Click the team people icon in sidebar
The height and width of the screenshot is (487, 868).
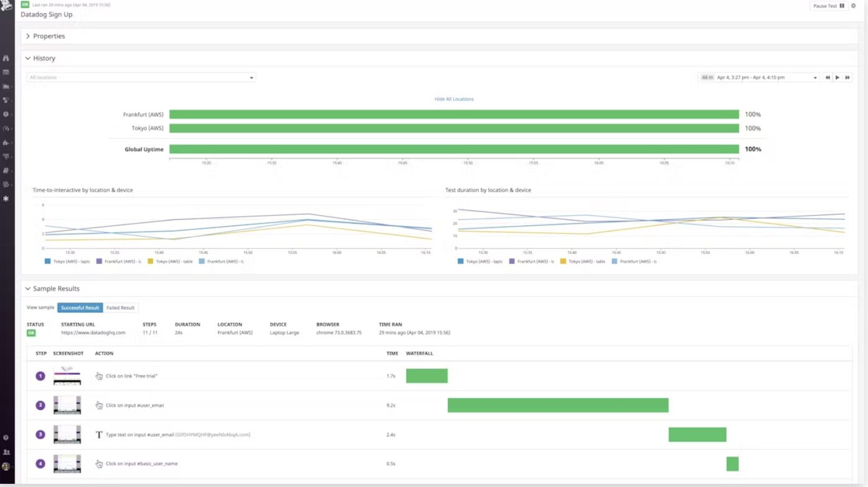click(6, 452)
